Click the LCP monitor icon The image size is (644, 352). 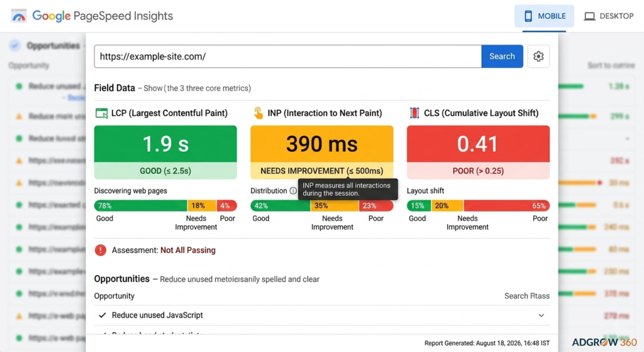point(101,113)
